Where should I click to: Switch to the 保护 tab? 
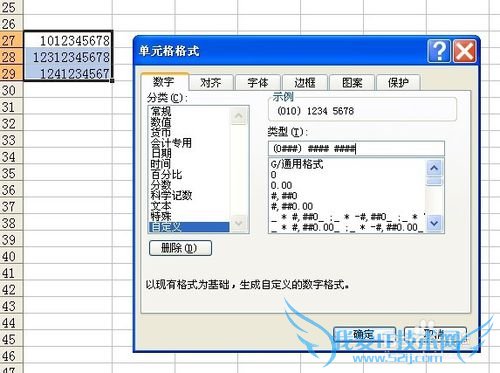398,82
